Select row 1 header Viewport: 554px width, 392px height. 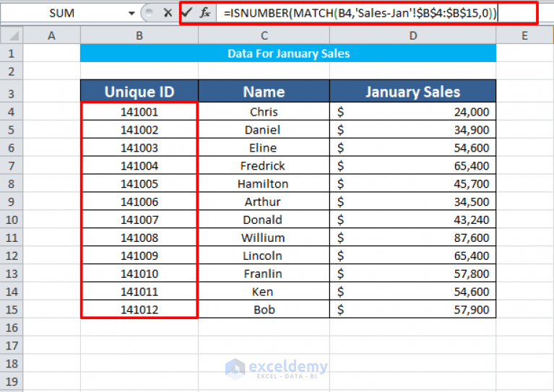(x=12, y=53)
